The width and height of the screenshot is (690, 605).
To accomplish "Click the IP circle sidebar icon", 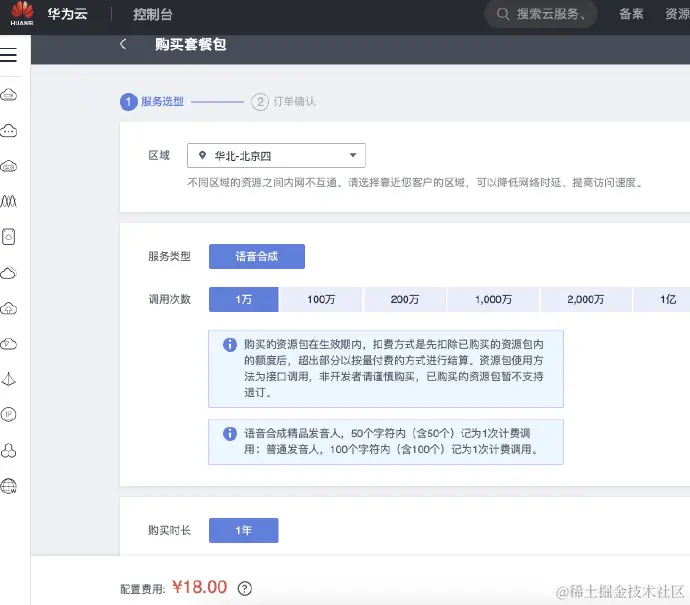I will [x=9, y=414].
